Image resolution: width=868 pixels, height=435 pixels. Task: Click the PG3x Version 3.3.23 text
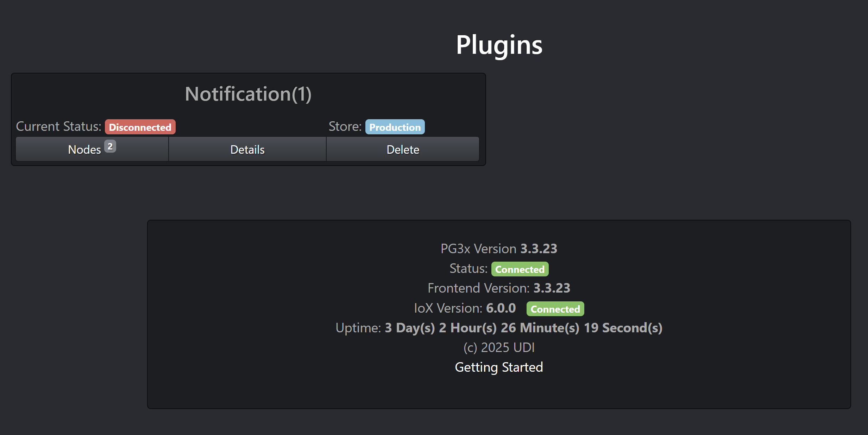[x=499, y=249]
